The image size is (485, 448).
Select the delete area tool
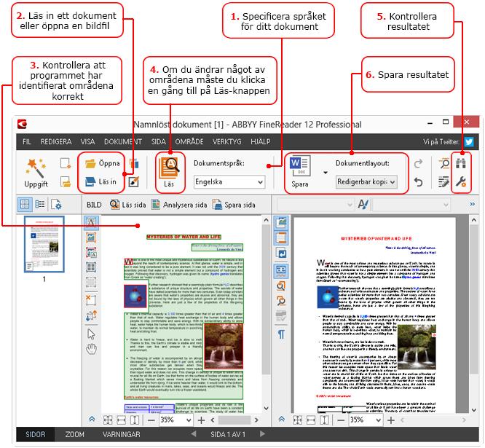91,300
